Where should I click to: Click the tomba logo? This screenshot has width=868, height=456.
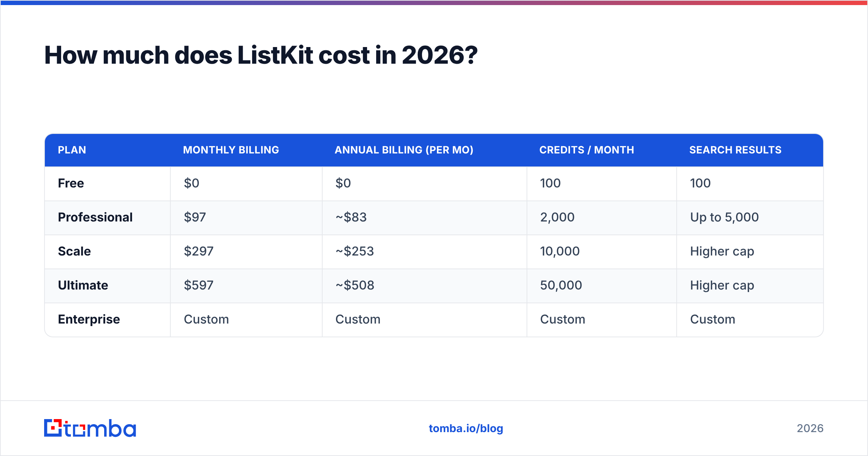click(90, 428)
